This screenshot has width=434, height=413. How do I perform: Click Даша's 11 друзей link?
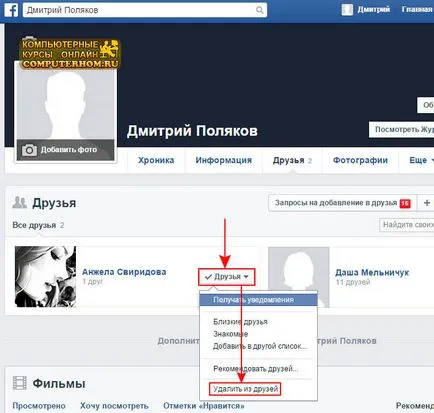pyautogui.click(x=353, y=282)
